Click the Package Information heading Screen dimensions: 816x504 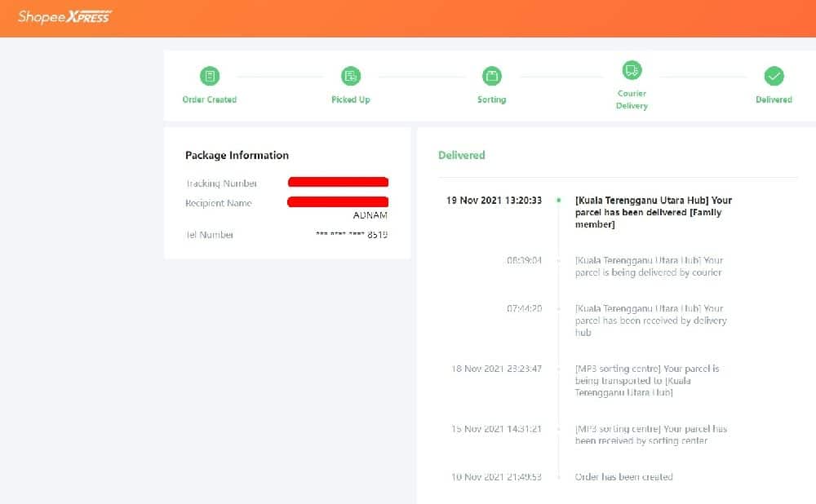pos(237,155)
